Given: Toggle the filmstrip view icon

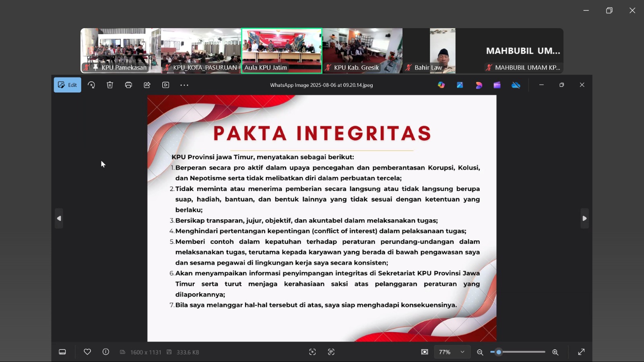Looking at the screenshot, I should click(62, 352).
